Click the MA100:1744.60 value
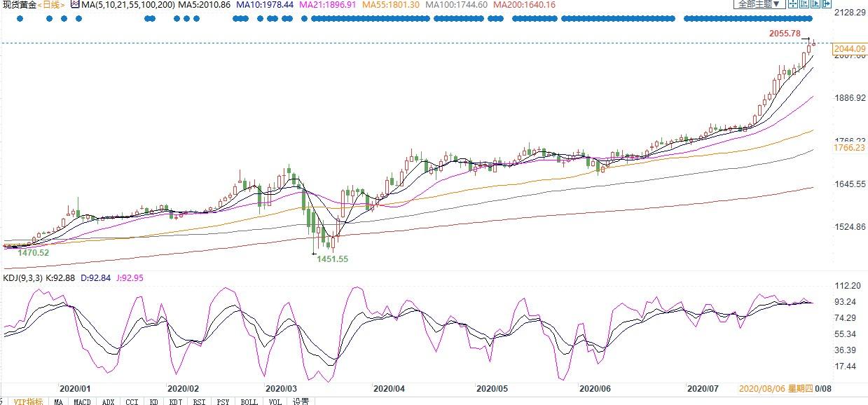The width and height of the screenshot is (868, 405). point(456,5)
